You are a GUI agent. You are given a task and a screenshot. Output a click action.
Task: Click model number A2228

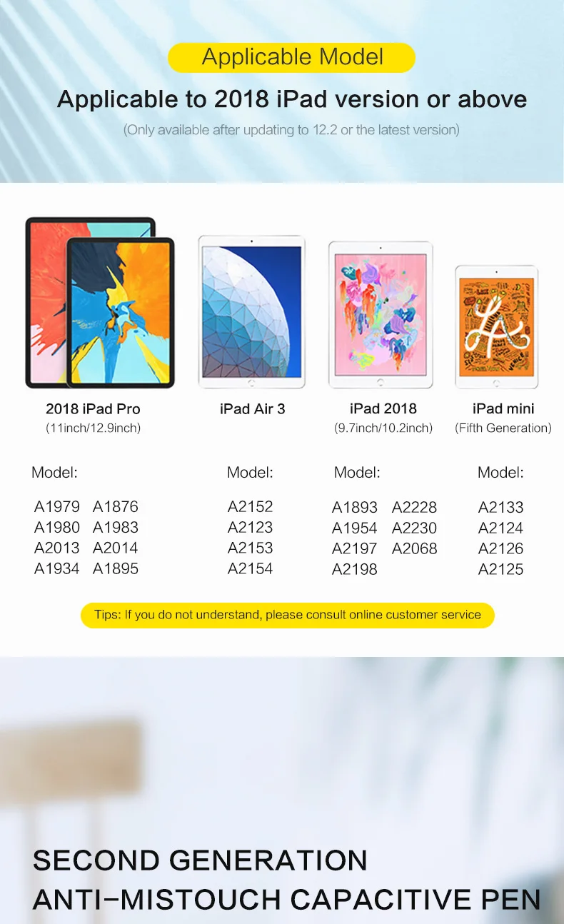[x=415, y=508]
